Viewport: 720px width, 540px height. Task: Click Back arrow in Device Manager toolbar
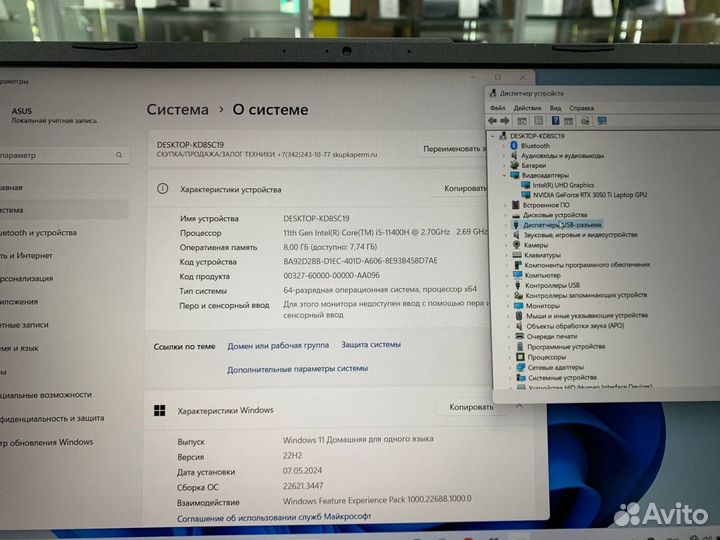coord(493,121)
